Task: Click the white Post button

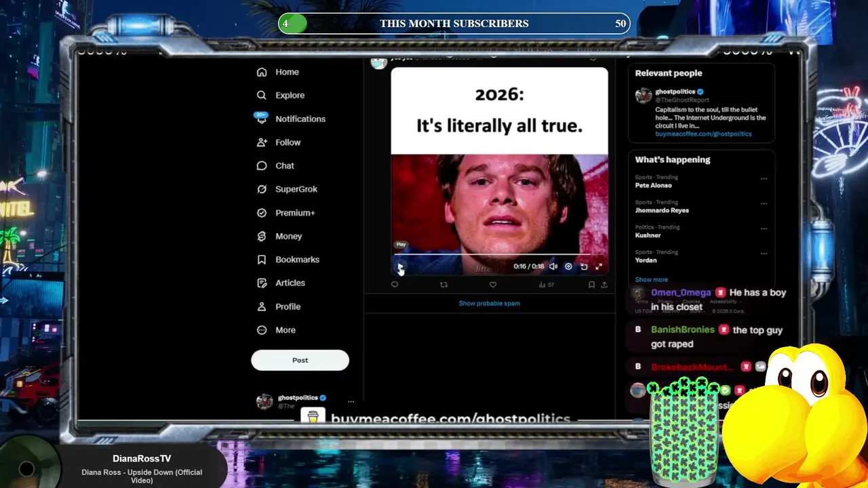Action: point(300,360)
